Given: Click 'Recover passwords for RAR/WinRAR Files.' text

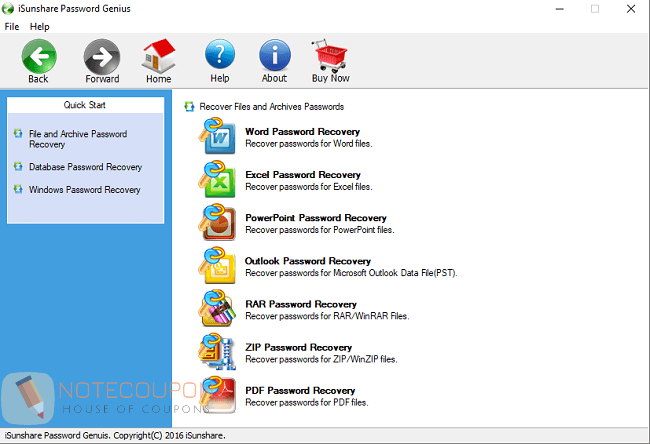Looking at the screenshot, I should coord(327,316).
